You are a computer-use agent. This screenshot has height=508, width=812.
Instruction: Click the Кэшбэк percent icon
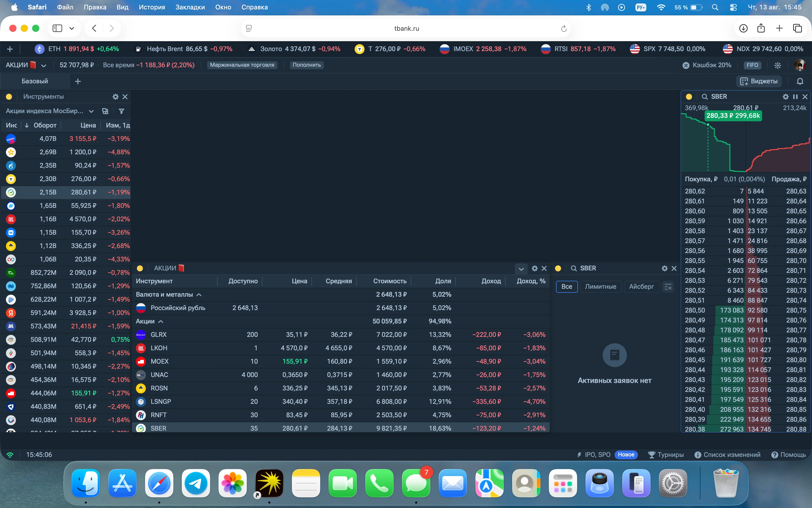pyautogui.click(x=686, y=65)
